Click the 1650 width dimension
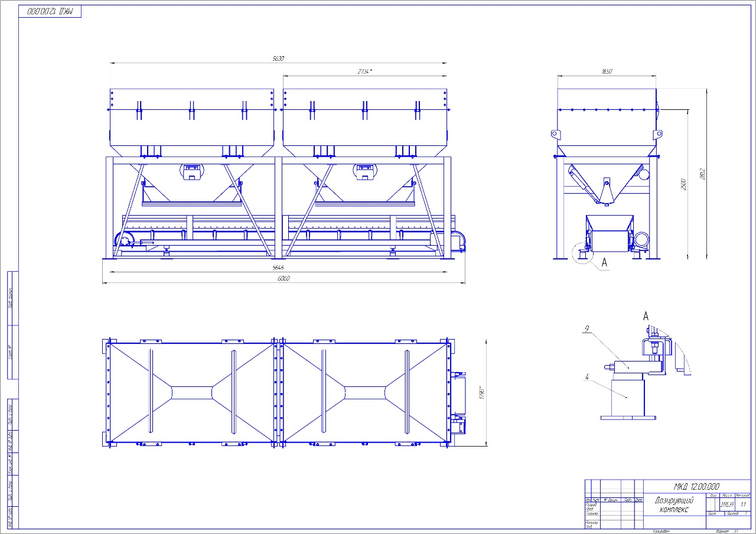The height and width of the screenshot is (534, 756). (607, 71)
